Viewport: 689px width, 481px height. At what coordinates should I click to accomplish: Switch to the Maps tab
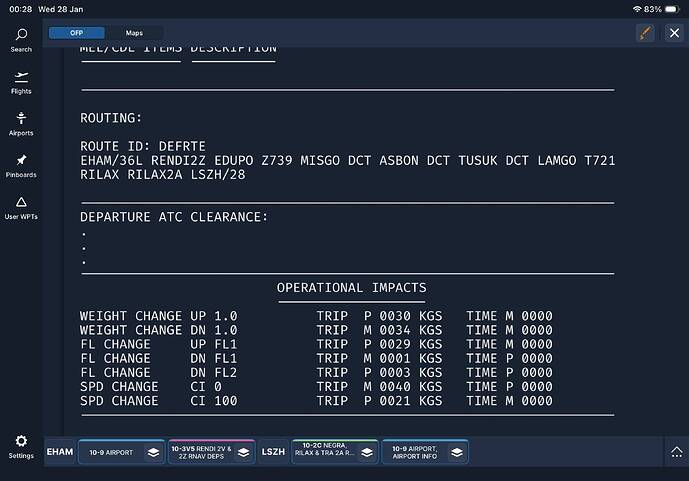[134, 33]
